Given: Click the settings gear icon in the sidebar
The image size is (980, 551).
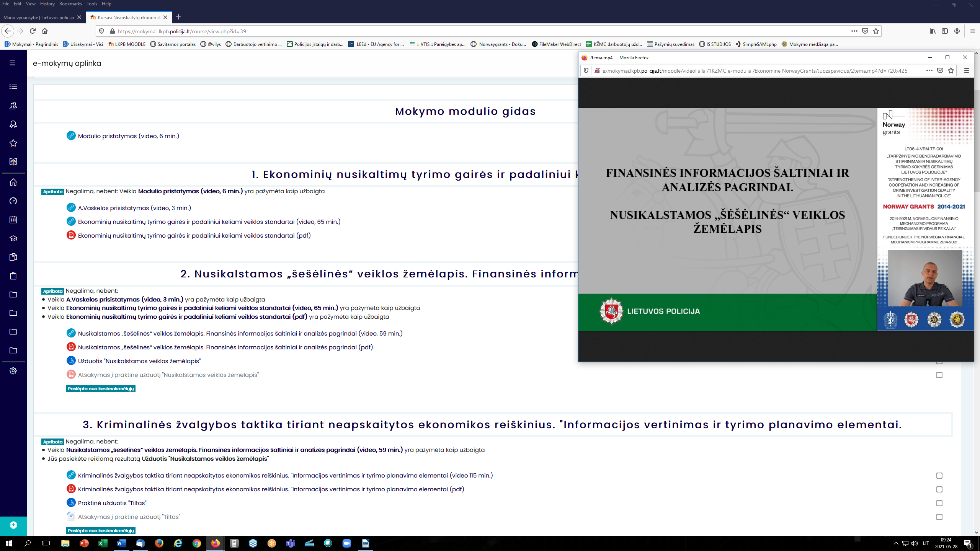Looking at the screenshot, I should click(x=13, y=371).
